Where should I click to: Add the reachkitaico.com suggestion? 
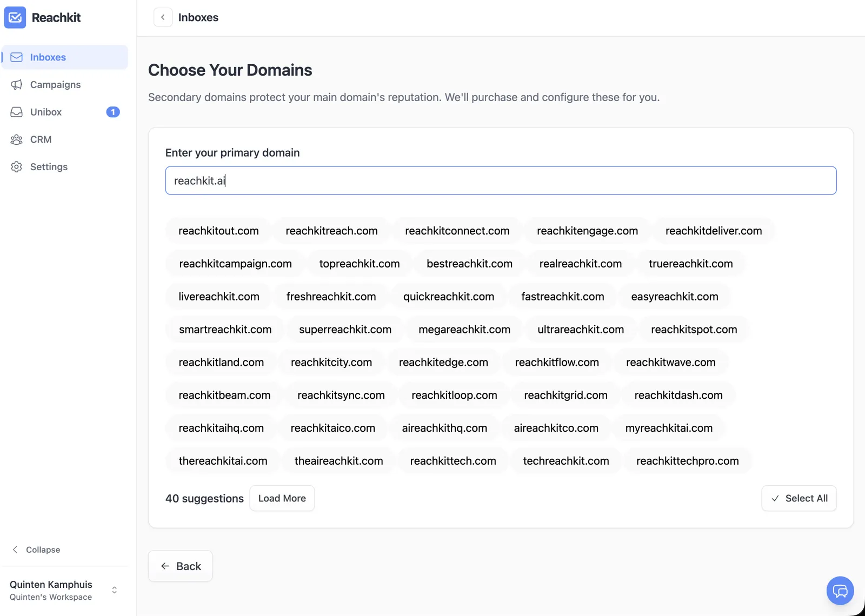(x=333, y=428)
